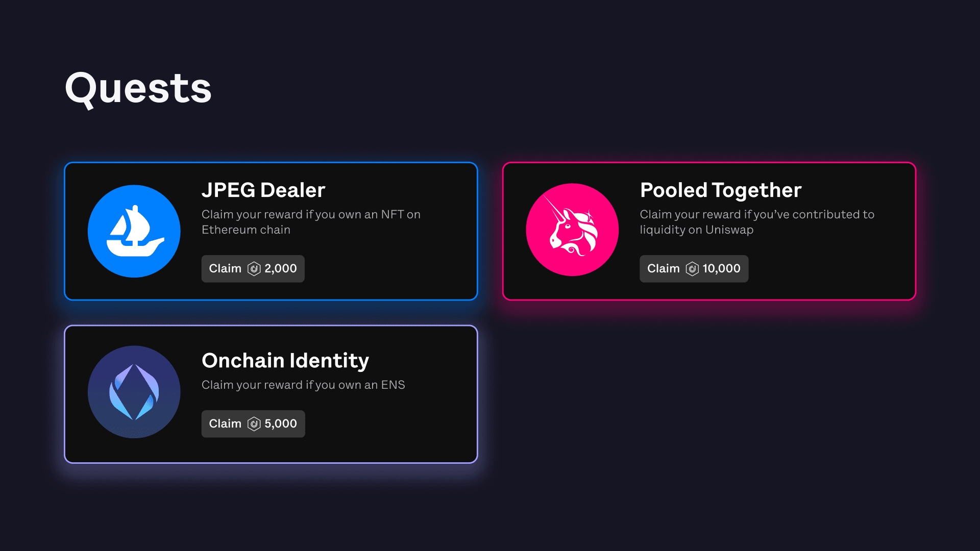Click the word Claim in the Uniswap card
The height and width of the screenshot is (551, 980).
pos(663,269)
